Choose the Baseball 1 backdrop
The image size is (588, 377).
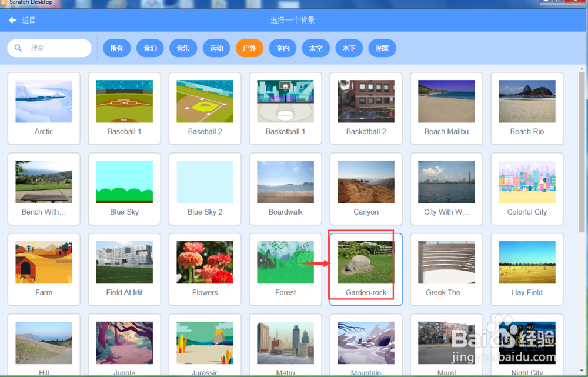click(x=125, y=108)
